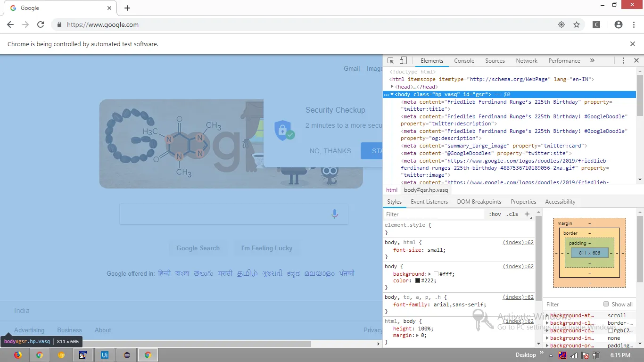Switch to the Sources tab
The width and height of the screenshot is (644, 362).
(495, 61)
